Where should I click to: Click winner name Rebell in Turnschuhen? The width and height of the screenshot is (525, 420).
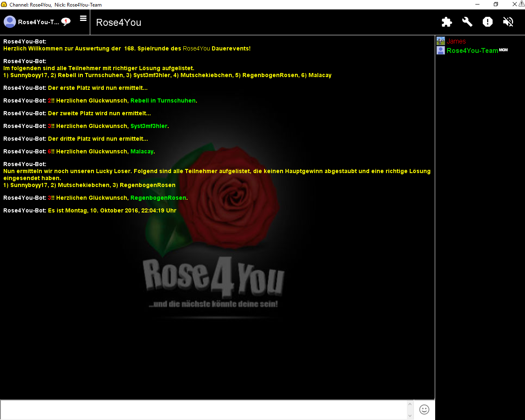pyautogui.click(x=163, y=101)
